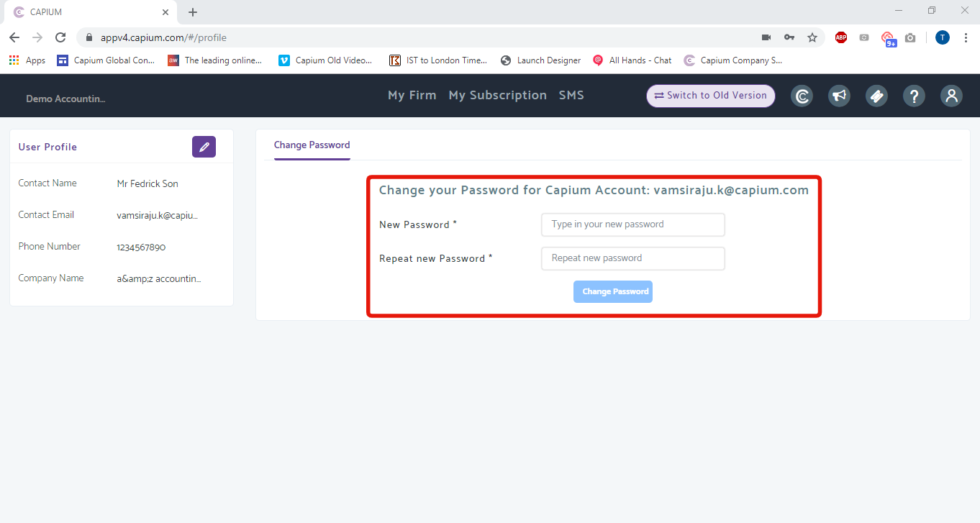Click the New Password * field label
This screenshot has width=980, height=523.
[418, 224]
